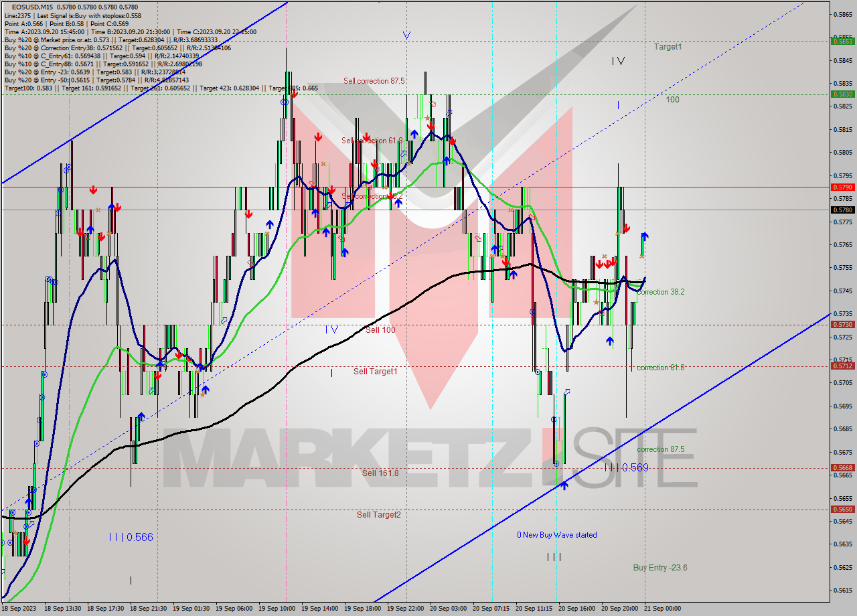
Task: Select the green '100' level label
Action: coord(672,99)
